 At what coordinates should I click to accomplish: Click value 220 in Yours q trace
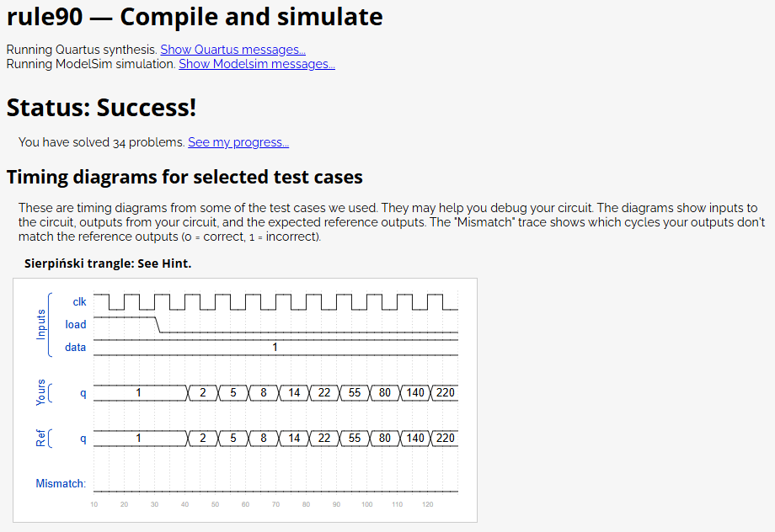(x=446, y=393)
